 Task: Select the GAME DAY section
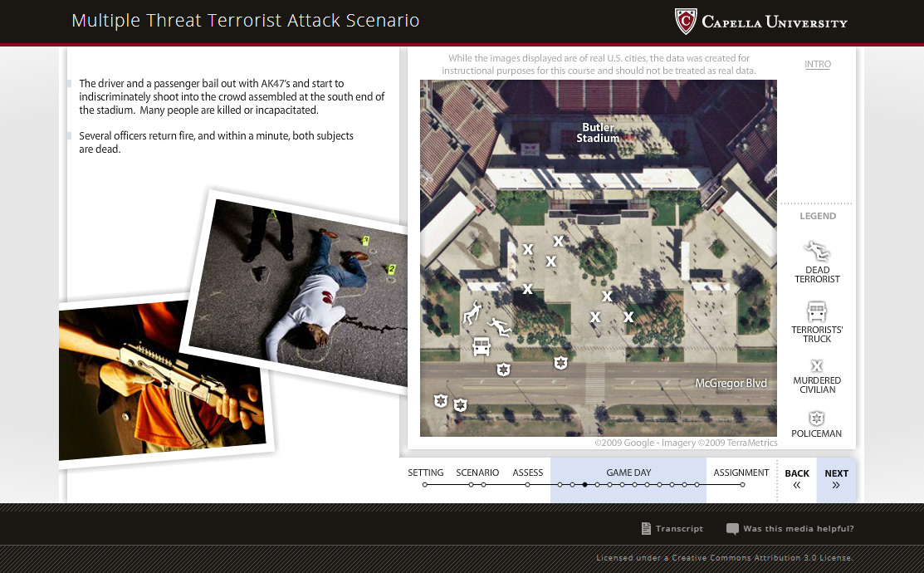[x=628, y=473]
